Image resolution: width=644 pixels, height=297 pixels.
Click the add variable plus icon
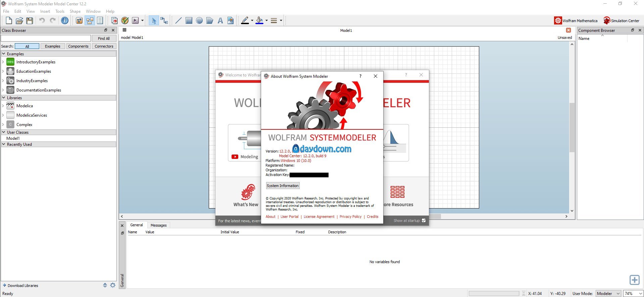(634, 280)
